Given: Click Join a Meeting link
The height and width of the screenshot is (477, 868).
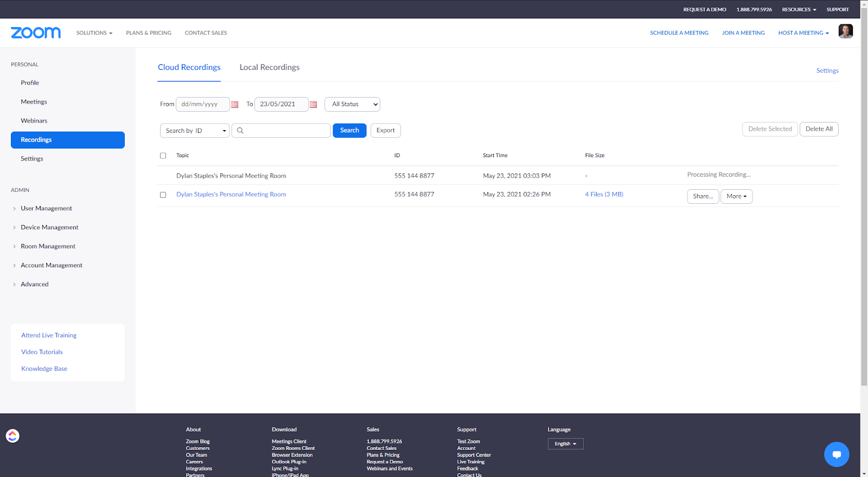Looking at the screenshot, I should coord(743,33).
